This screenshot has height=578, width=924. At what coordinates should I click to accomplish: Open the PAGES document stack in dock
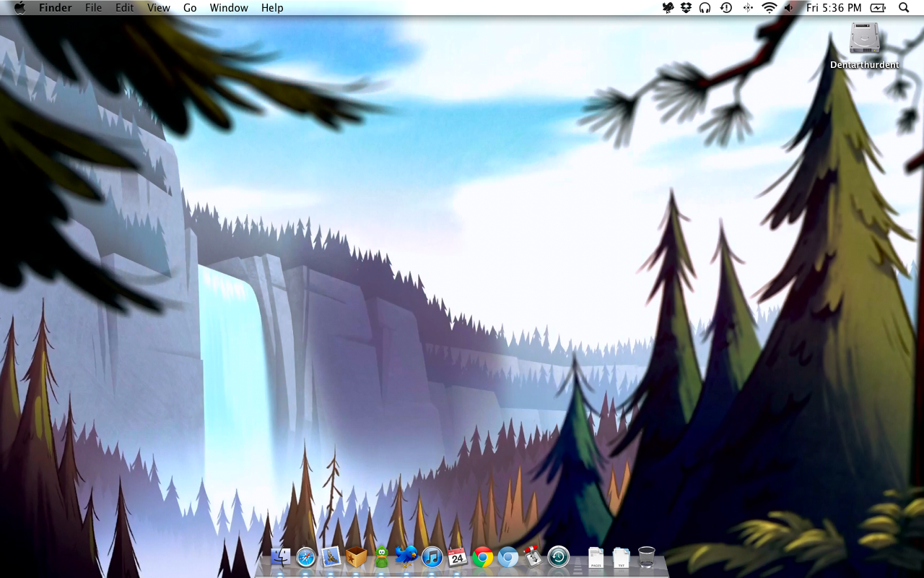point(596,557)
